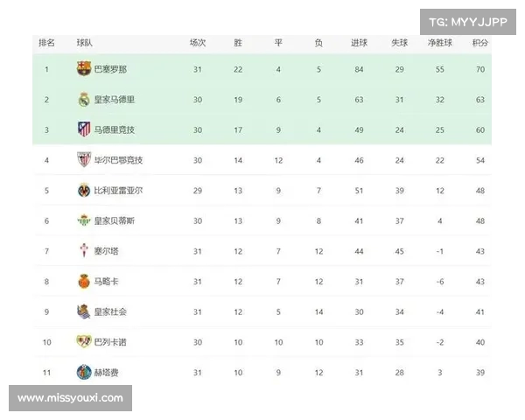Select the Real Betis green crest
The height and width of the screenshot is (420, 525).
[x=84, y=220]
